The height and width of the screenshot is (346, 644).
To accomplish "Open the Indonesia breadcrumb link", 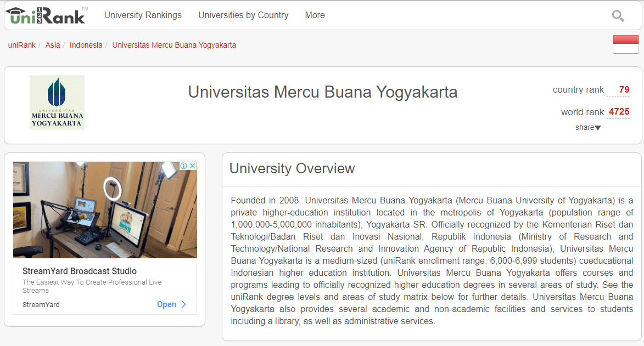I will click(x=86, y=45).
